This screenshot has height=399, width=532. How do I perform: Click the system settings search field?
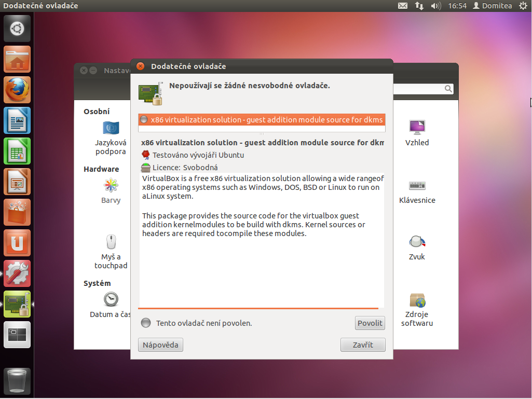point(423,89)
